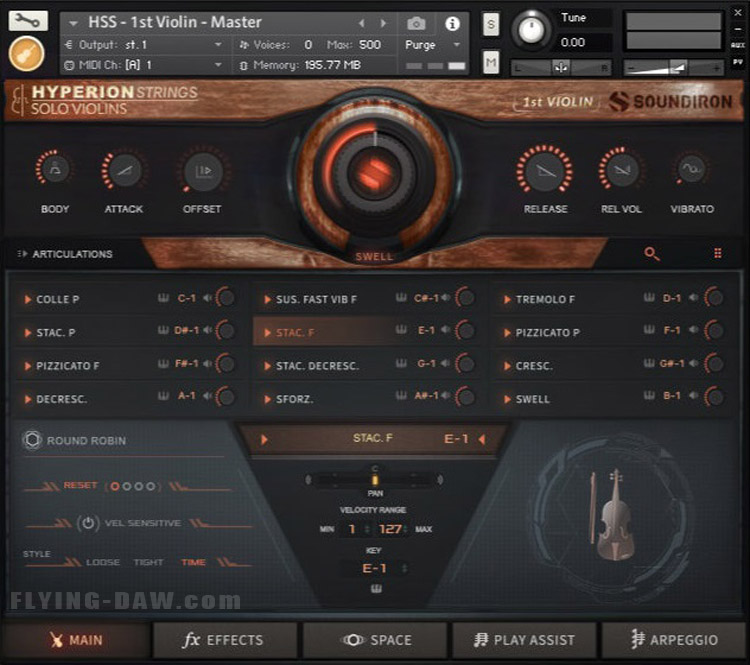Image resolution: width=750 pixels, height=665 pixels.
Task: Select the PIZZICATO P articulation
Action: [x=548, y=332]
